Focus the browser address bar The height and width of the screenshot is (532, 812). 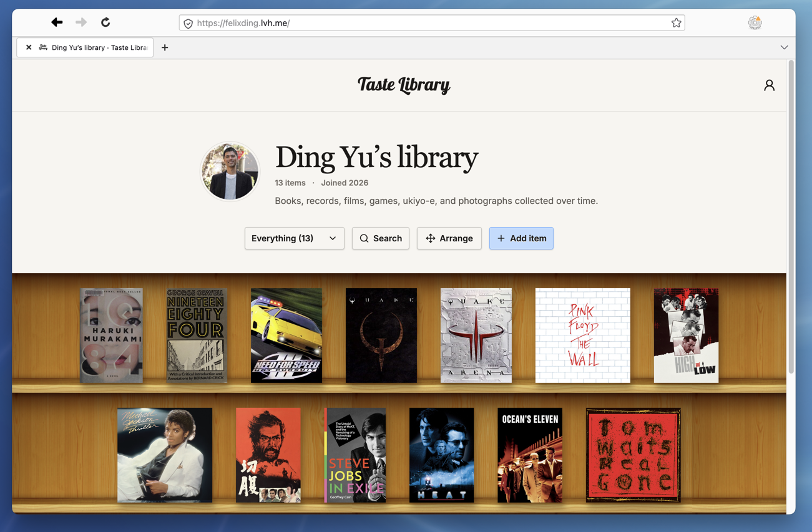pos(432,23)
